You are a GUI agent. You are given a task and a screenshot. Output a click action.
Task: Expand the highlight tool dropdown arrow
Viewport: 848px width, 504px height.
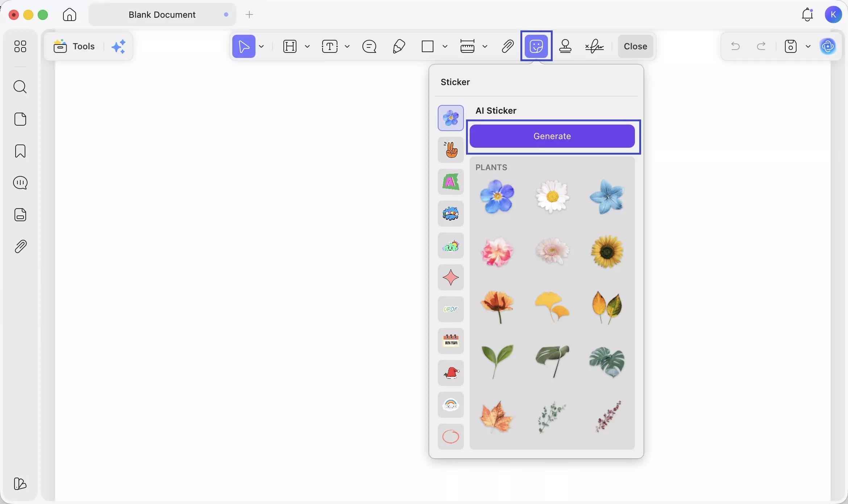pos(307,46)
